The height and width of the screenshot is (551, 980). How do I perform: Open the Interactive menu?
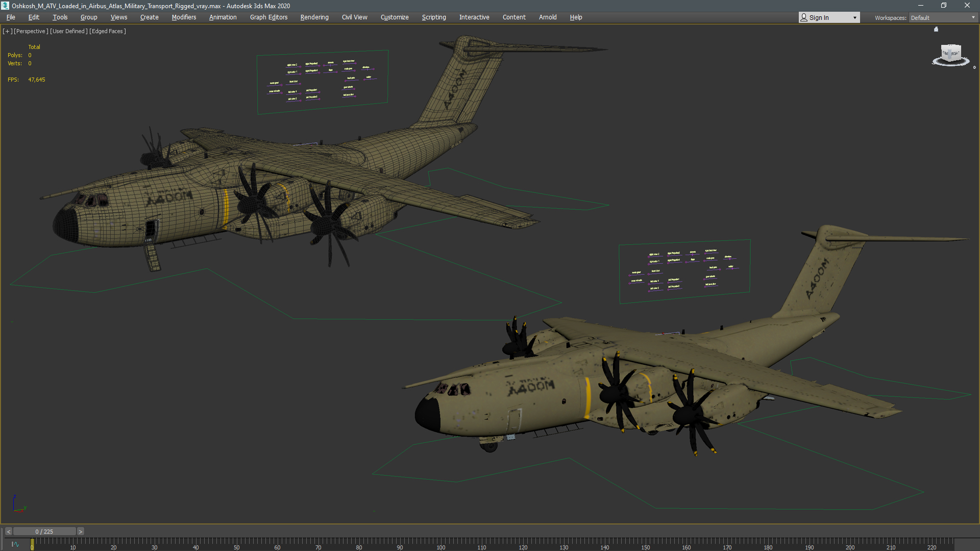tap(474, 17)
